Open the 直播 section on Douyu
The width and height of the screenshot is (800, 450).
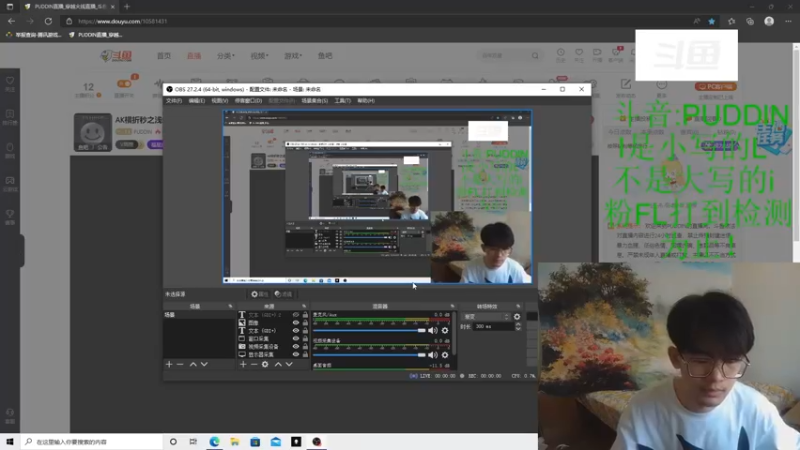pyautogui.click(x=194, y=56)
